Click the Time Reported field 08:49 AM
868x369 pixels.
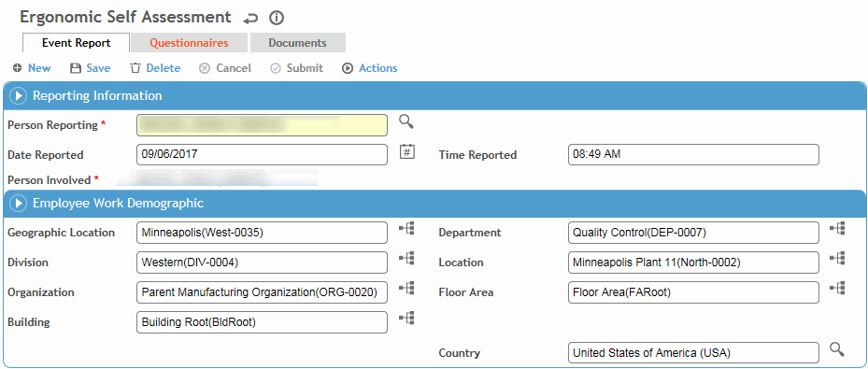point(693,154)
